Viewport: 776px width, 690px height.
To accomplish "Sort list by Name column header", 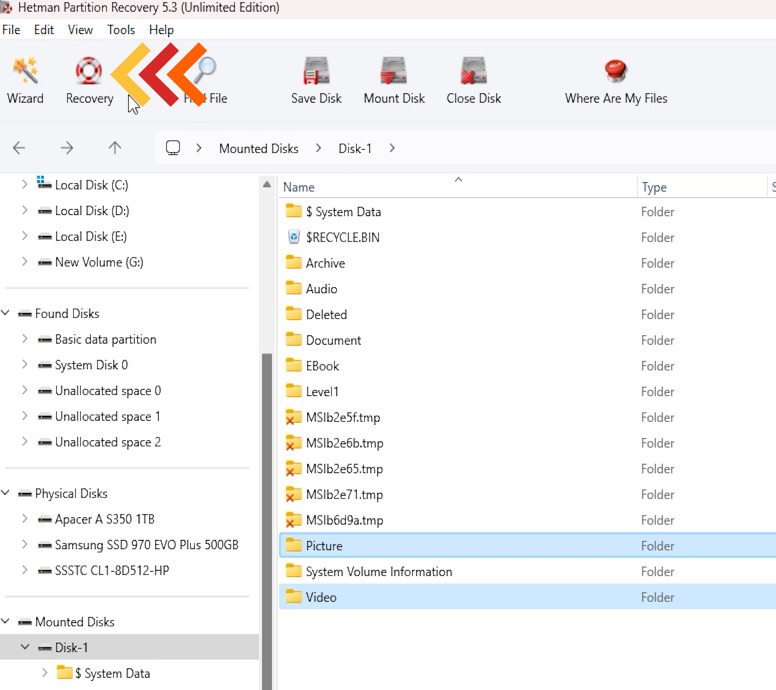I will click(x=458, y=187).
